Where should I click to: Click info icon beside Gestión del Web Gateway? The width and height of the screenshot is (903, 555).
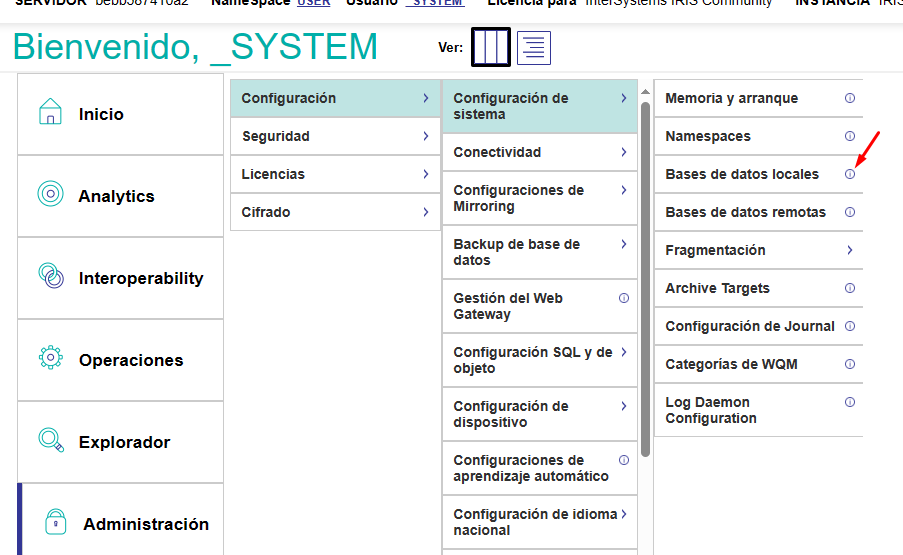click(623, 298)
